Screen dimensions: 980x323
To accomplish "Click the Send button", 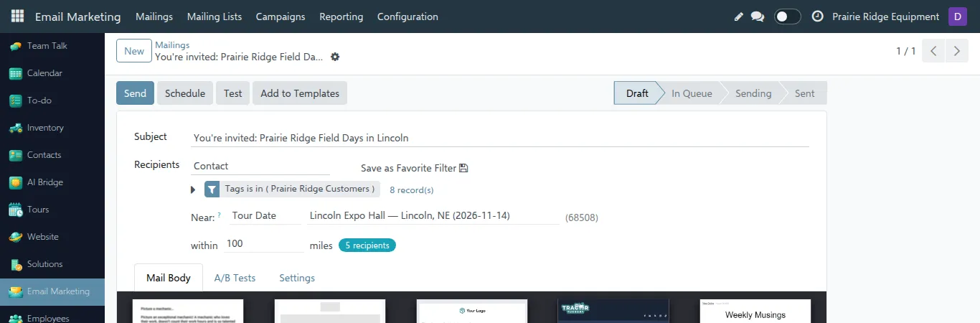I will click(135, 93).
